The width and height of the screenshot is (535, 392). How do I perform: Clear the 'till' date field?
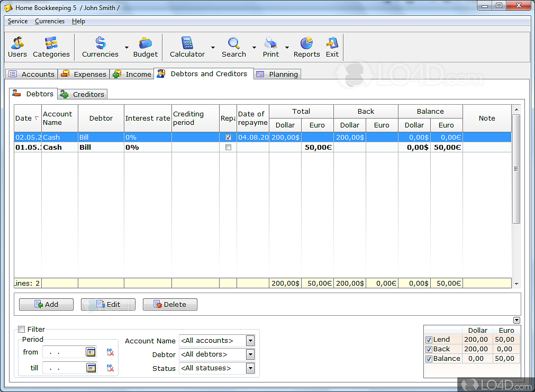tap(110, 368)
